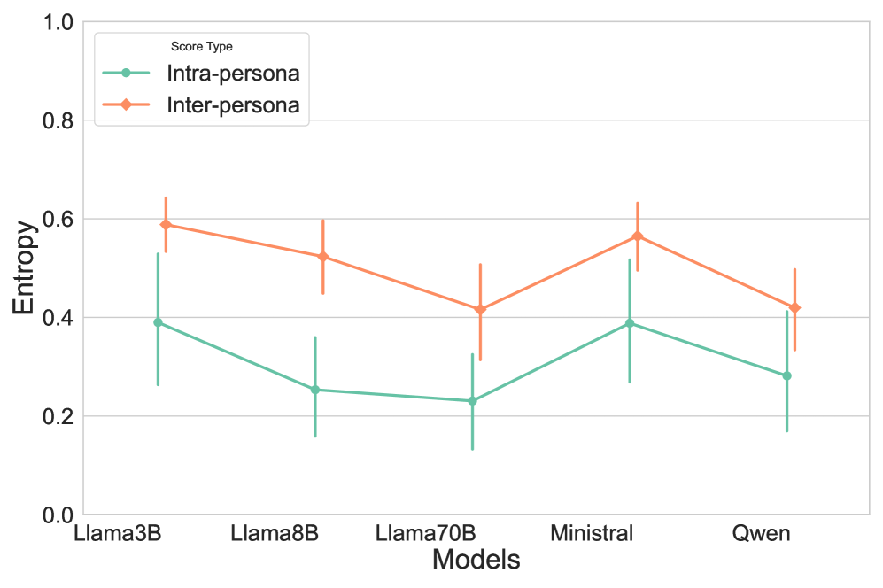Select the Inter-persona legend label

(233, 104)
